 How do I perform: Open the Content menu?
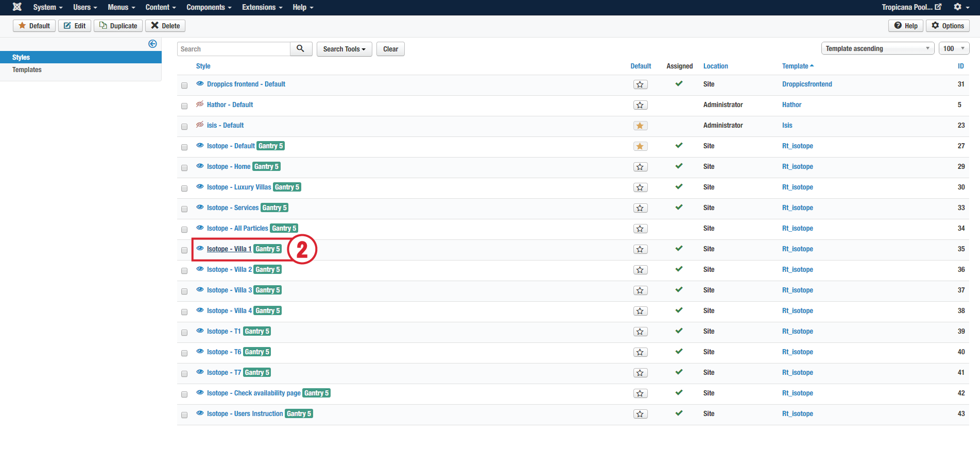click(161, 7)
